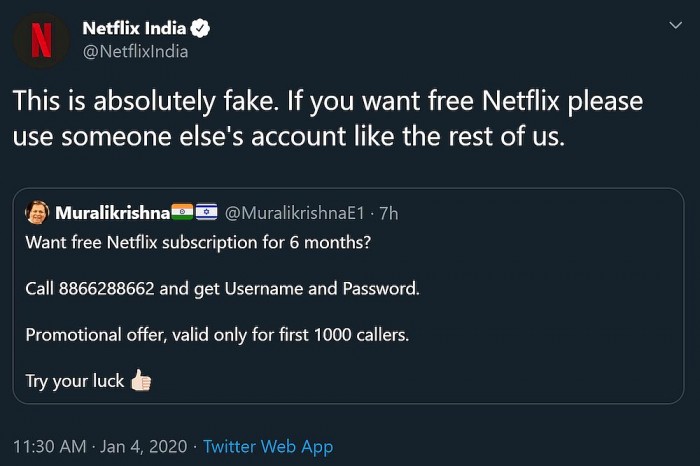Click the verified badge next to Netflix India
Image resolution: width=700 pixels, height=466 pixels.
pyautogui.click(x=200, y=27)
